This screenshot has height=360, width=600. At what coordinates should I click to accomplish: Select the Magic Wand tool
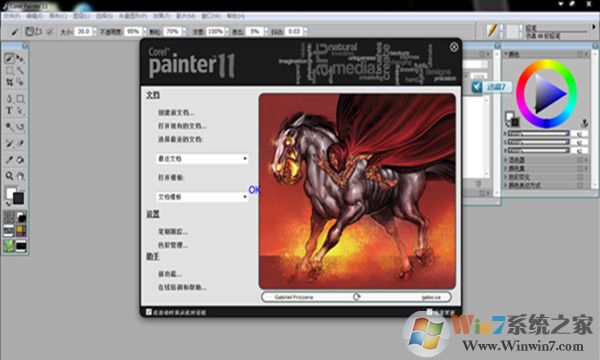pos(20,70)
